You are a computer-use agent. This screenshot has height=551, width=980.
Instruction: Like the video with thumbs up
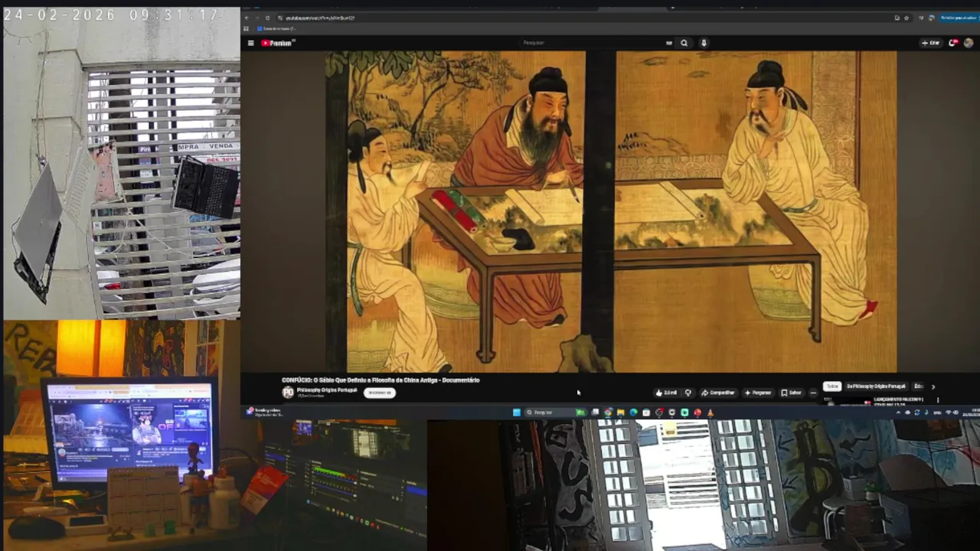pos(666,393)
